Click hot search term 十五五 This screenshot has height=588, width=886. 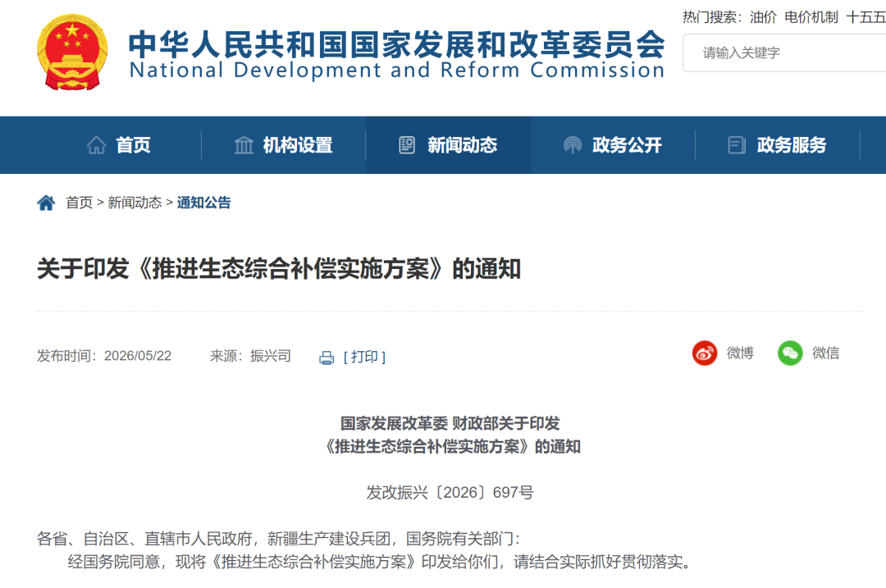tap(865, 17)
